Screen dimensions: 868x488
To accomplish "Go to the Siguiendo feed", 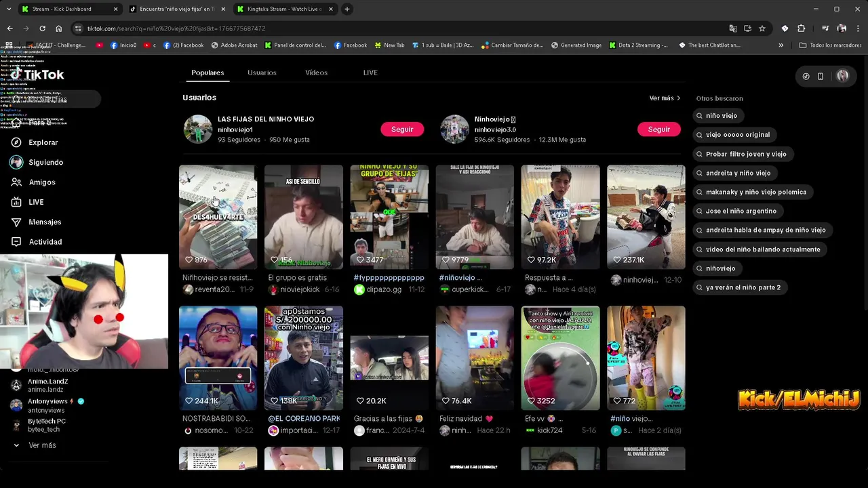I will (37, 163).
